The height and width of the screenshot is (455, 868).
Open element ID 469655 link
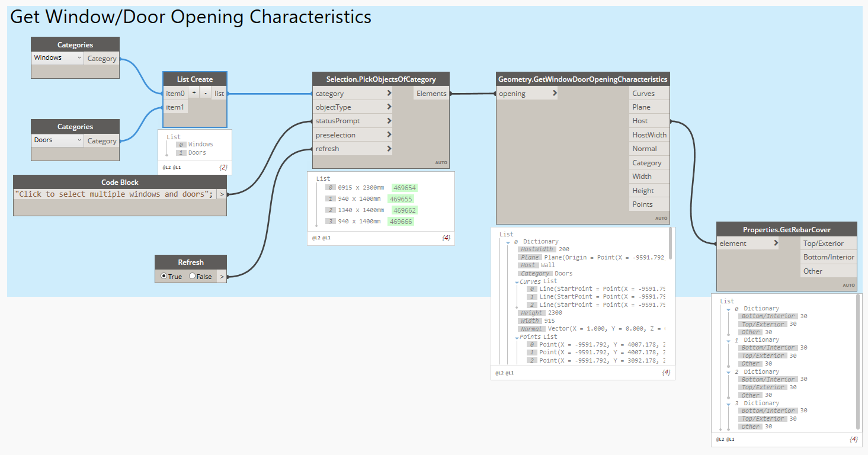(x=401, y=199)
